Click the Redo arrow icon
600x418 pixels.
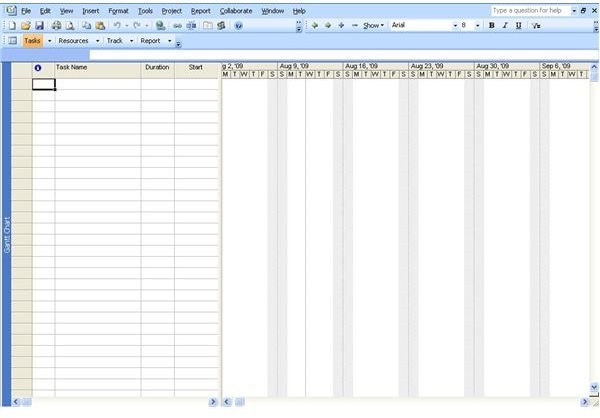click(x=137, y=26)
